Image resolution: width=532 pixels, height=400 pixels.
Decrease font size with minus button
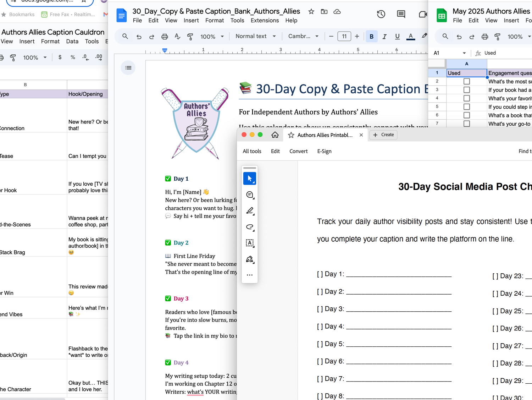(x=331, y=36)
